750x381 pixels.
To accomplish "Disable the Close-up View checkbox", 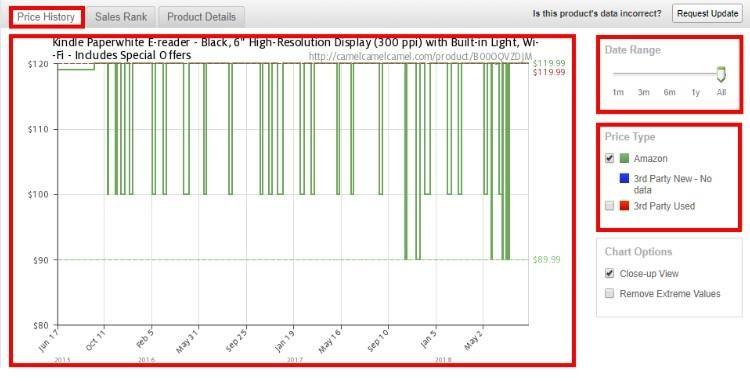I will click(x=609, y=273).
